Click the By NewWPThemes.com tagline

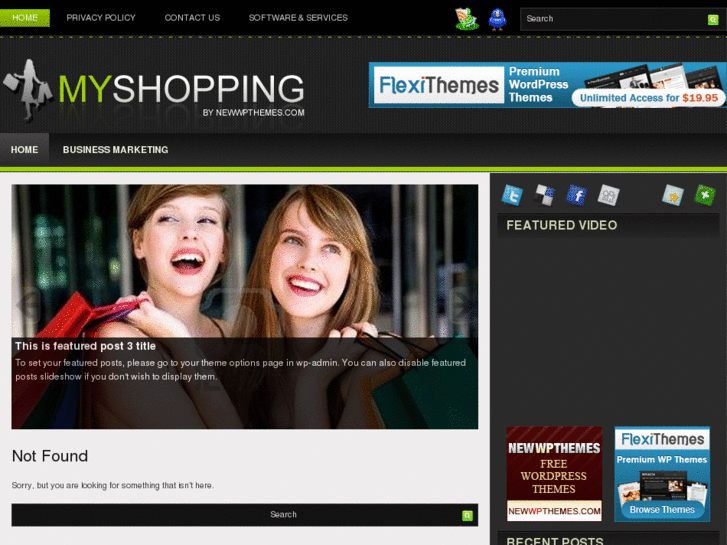coord(253,112)
